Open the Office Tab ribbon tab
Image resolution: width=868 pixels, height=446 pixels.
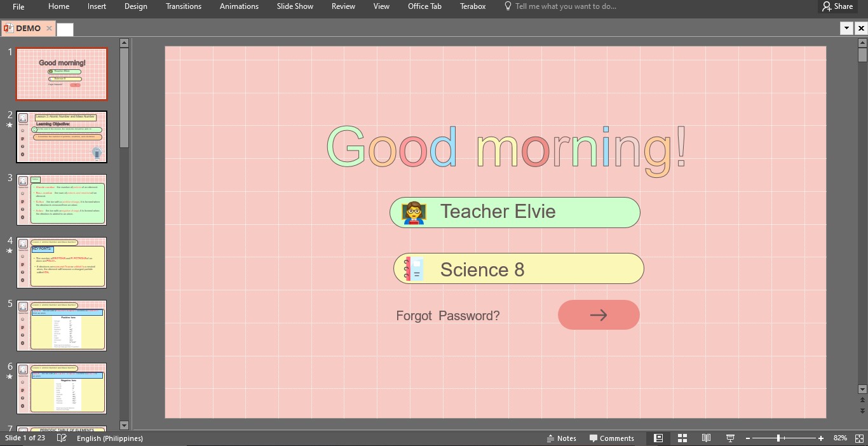tap(424, 6)
